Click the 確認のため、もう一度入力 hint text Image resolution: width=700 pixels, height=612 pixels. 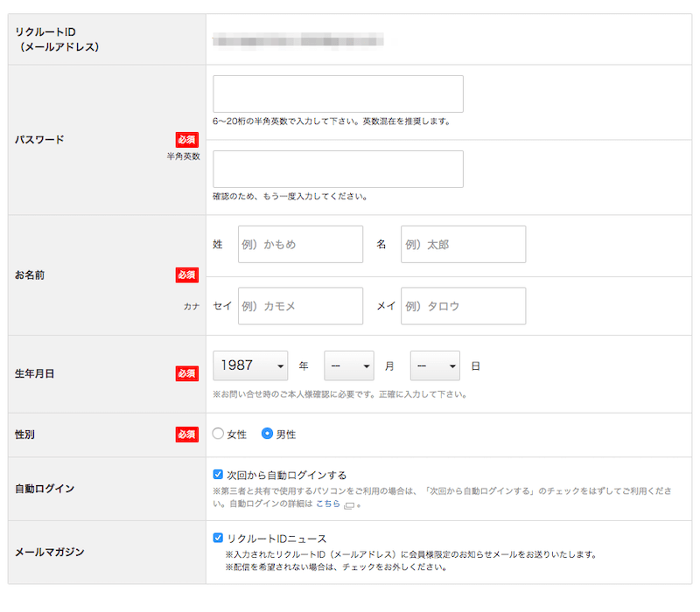pyautogui.click(x=290, y=196)
